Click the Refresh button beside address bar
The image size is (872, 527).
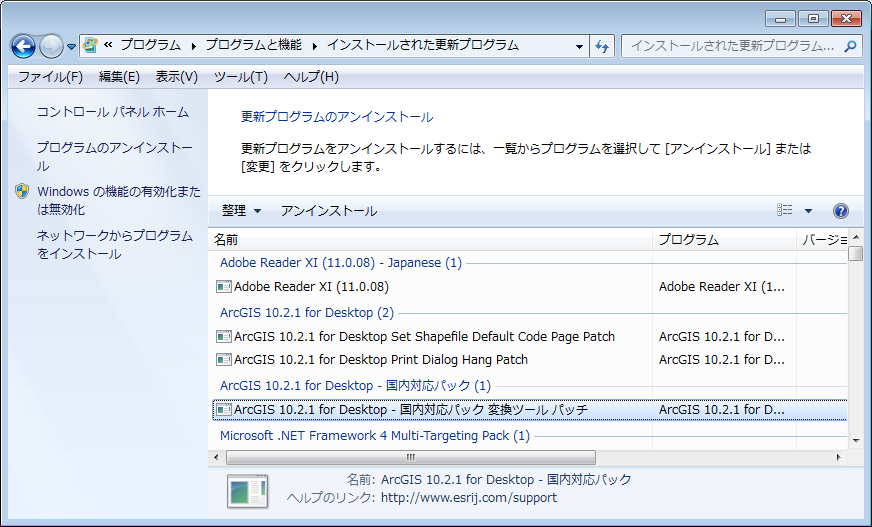tap(602, 46)
